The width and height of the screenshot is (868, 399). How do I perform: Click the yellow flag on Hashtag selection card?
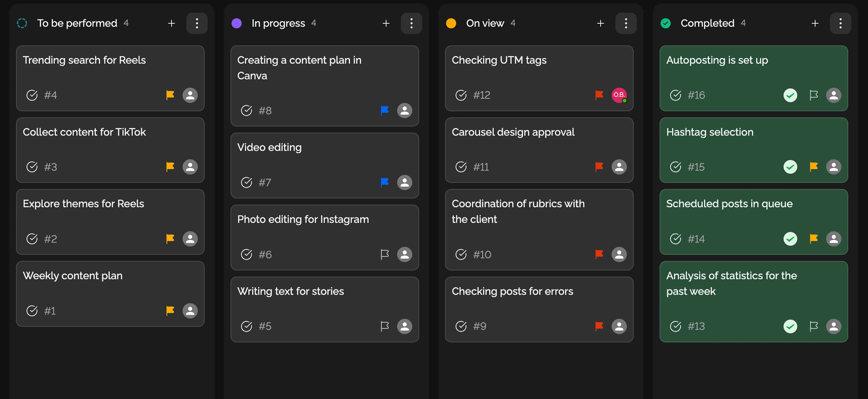tap(813, 167)
